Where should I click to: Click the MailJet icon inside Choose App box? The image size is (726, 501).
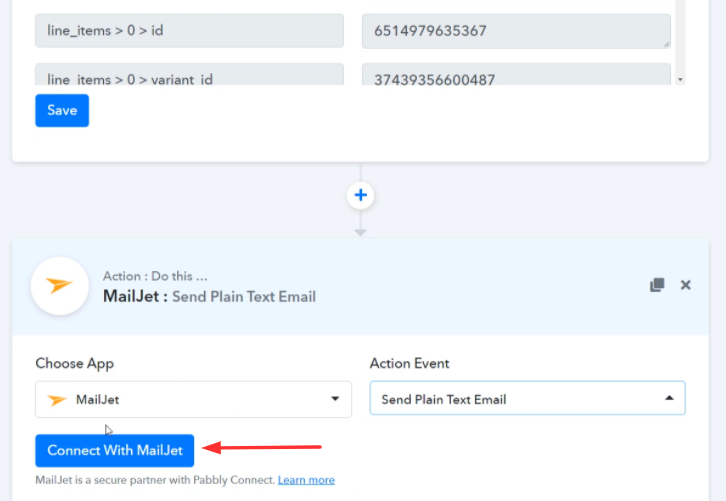[x=57, y=400]
